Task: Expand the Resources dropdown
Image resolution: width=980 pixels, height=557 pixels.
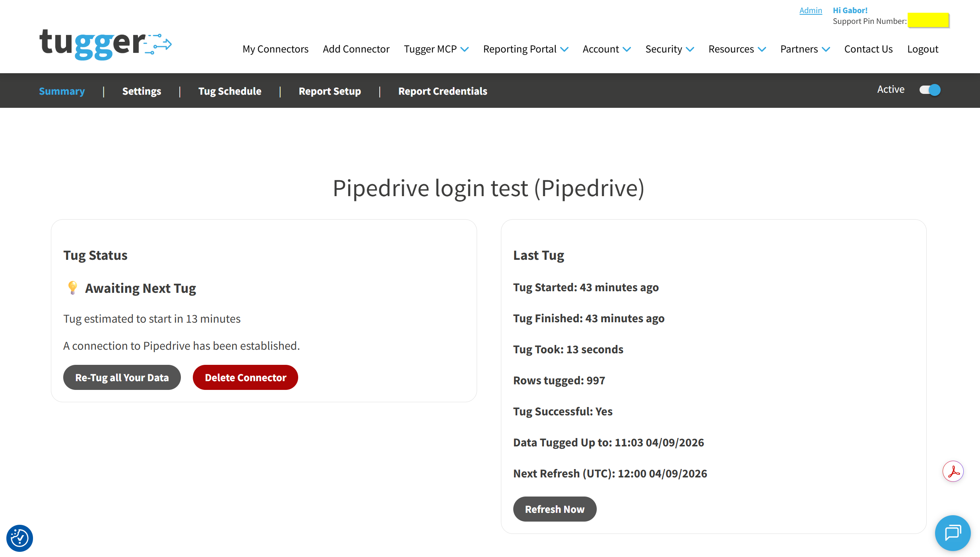Action: click(x=737, y=49)
